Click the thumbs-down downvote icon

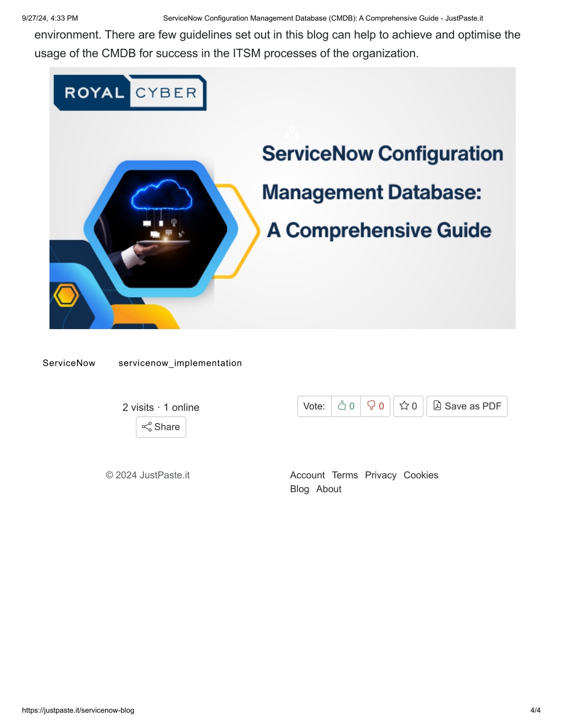click(372, 406)
